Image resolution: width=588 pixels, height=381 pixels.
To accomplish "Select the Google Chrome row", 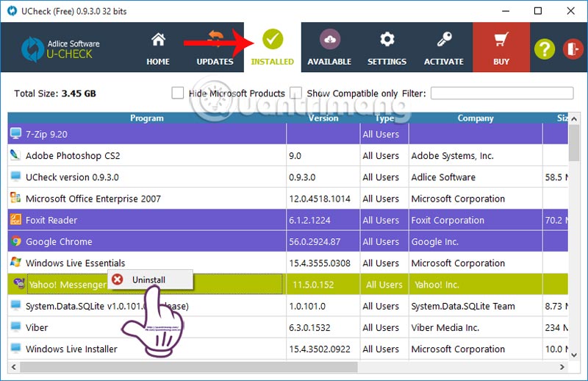I will (x=287, y=241).
